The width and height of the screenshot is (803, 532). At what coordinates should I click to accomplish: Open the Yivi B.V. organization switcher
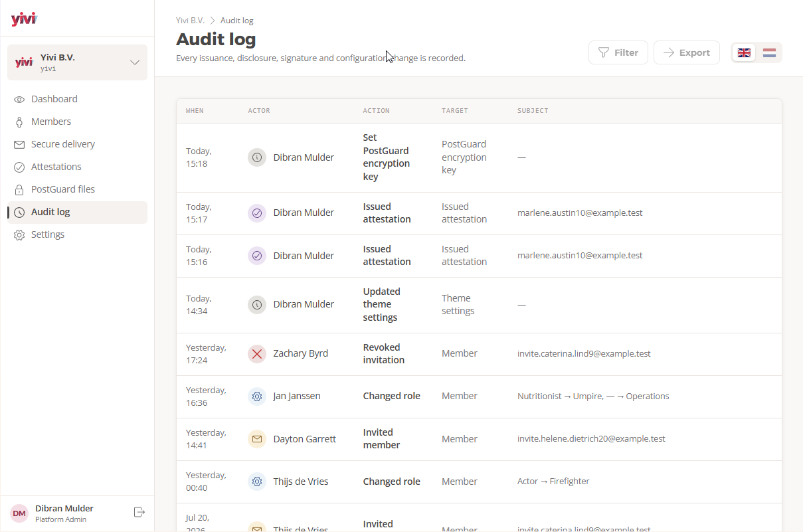[x=77, y=62]
